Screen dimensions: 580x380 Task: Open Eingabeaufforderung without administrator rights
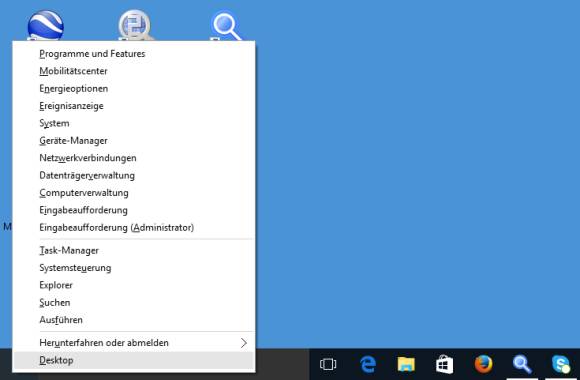(x=134, y=210)
